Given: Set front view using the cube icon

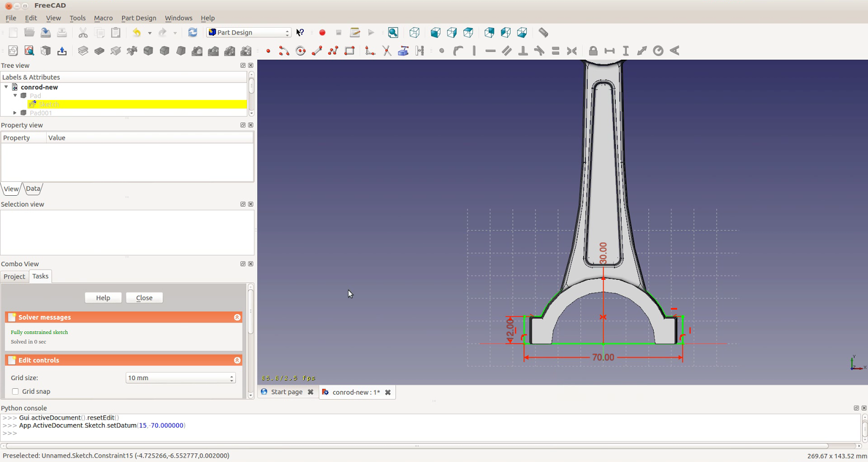Looking at the screenshot, I should (x=436, y=33).
